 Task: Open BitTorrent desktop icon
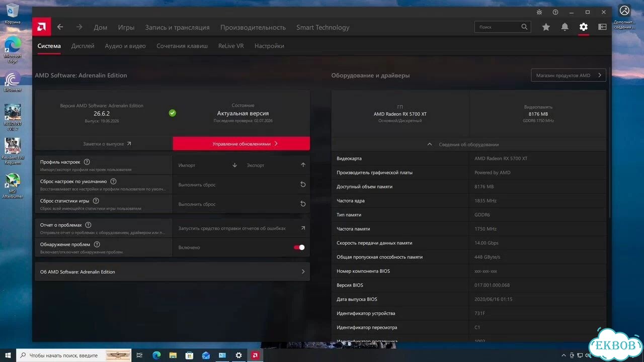tap(13, 81)
